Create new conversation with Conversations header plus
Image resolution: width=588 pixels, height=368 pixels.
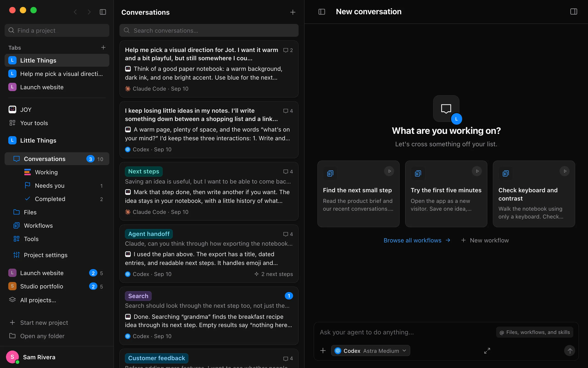click(293, 12)
